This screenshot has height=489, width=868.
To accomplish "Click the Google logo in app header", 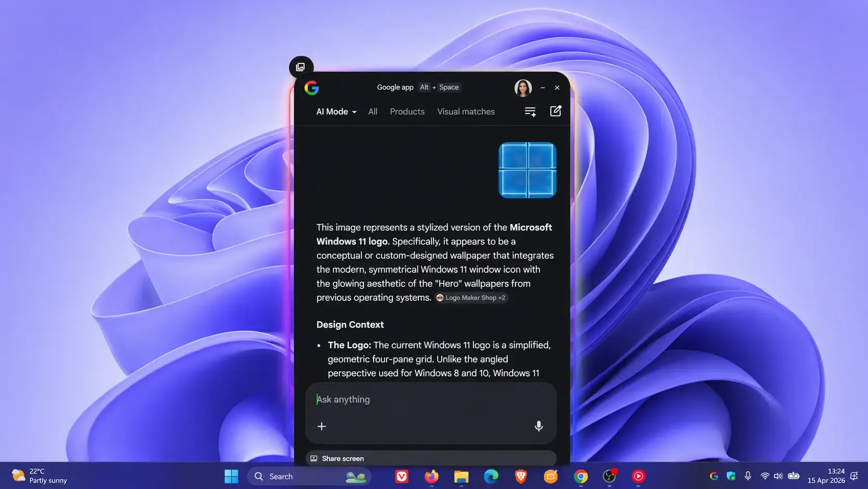I will coord(311,88).
